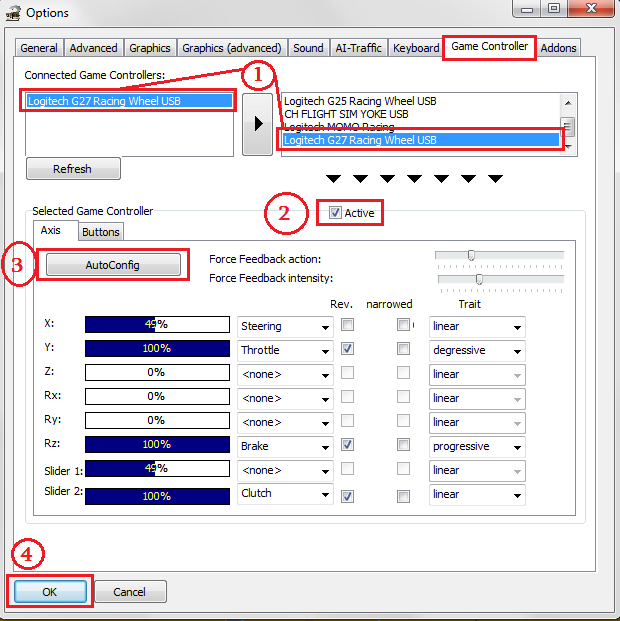Enable narrowed checkbox for Rz Brake axis
Screen dimensions: 620x621
[x=403, y=445]
